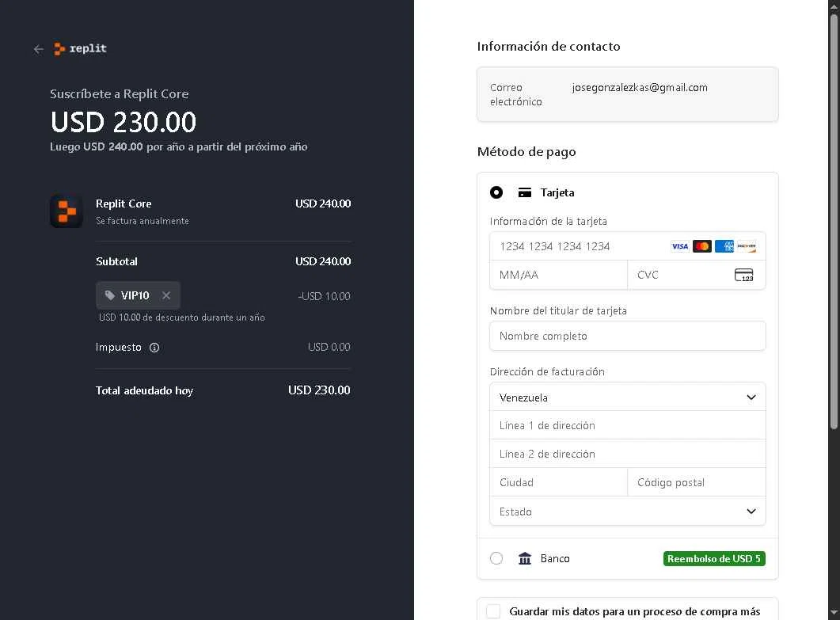Click the back arrow beside Replit logo

(x=38, y=49)
